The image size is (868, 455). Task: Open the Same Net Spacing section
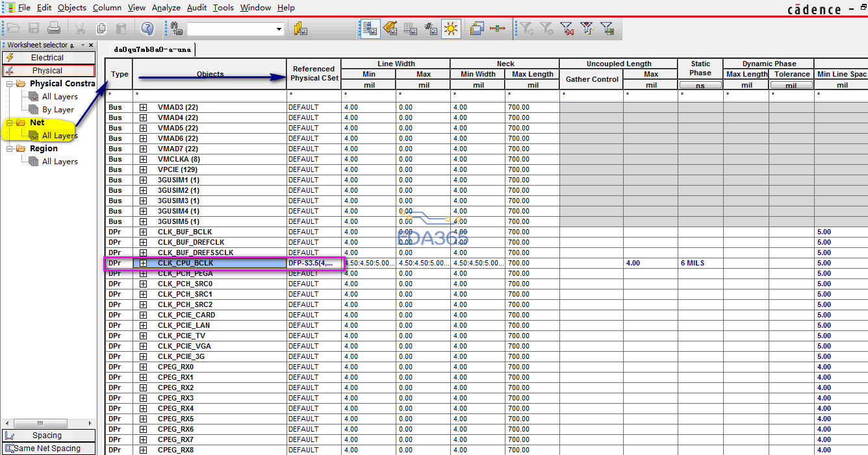pos(47,448)
